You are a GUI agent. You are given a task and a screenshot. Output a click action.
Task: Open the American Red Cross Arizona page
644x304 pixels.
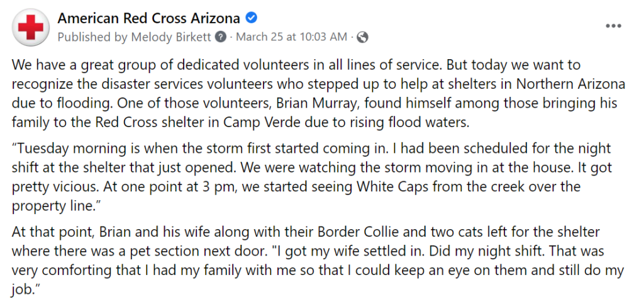point(148,18)
